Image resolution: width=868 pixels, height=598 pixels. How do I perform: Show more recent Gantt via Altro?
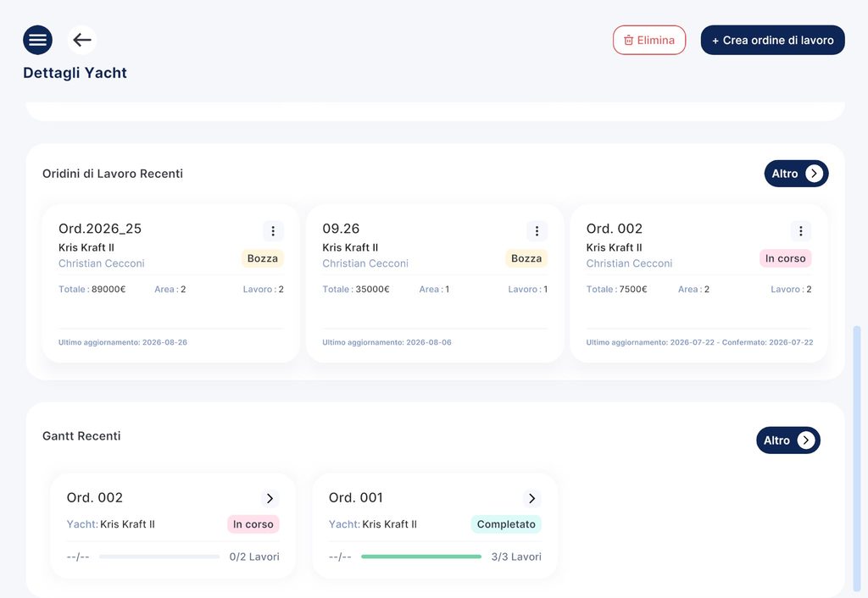click(x=788, y=440)
